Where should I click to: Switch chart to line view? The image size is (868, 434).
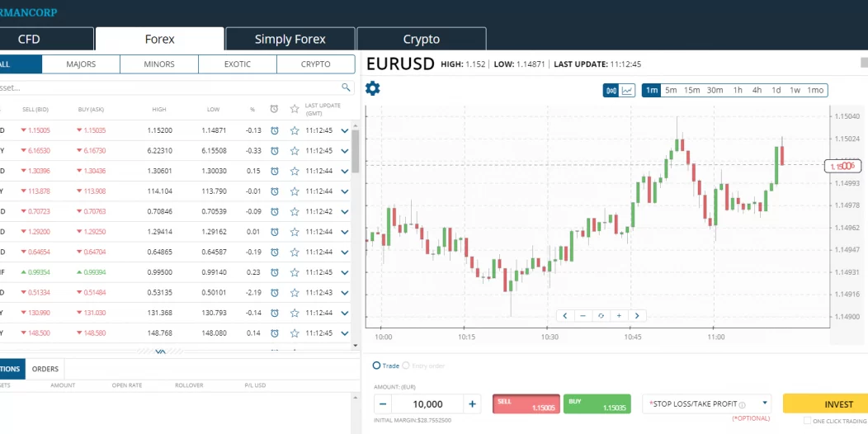point(627,90)
